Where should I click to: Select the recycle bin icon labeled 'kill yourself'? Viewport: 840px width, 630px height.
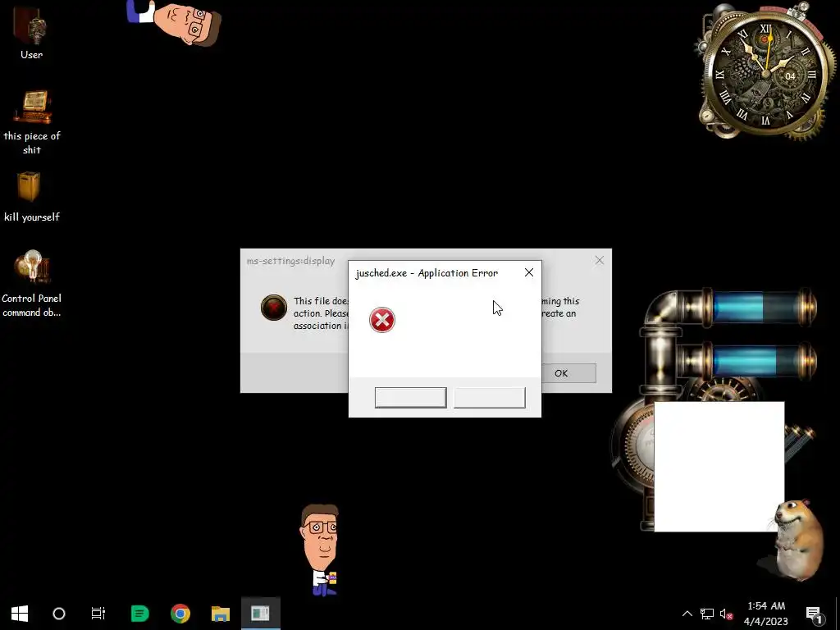(x=31, y=197)
